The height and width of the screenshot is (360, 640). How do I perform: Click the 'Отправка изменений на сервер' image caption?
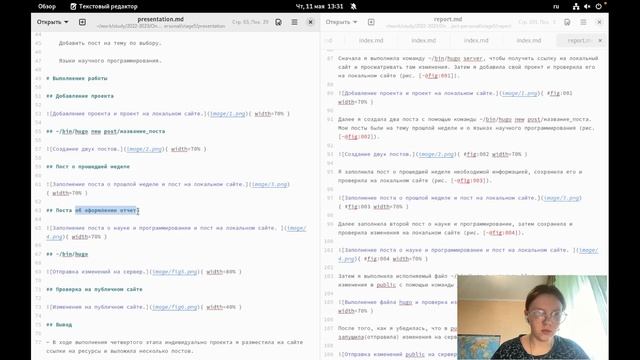(98, 271)
